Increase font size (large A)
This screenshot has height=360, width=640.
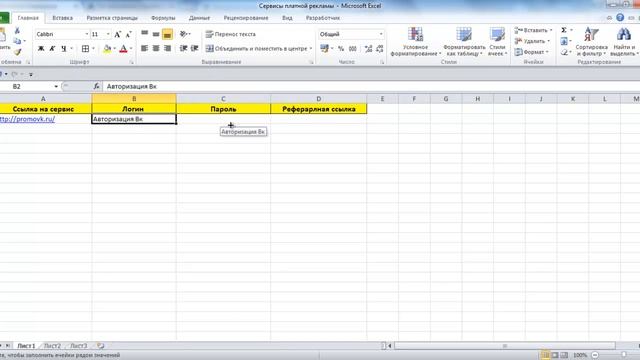(118, 34)
